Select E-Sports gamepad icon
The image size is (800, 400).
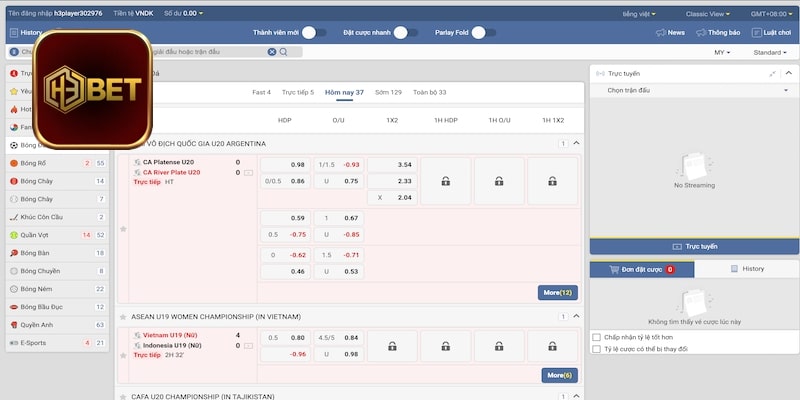14,343
